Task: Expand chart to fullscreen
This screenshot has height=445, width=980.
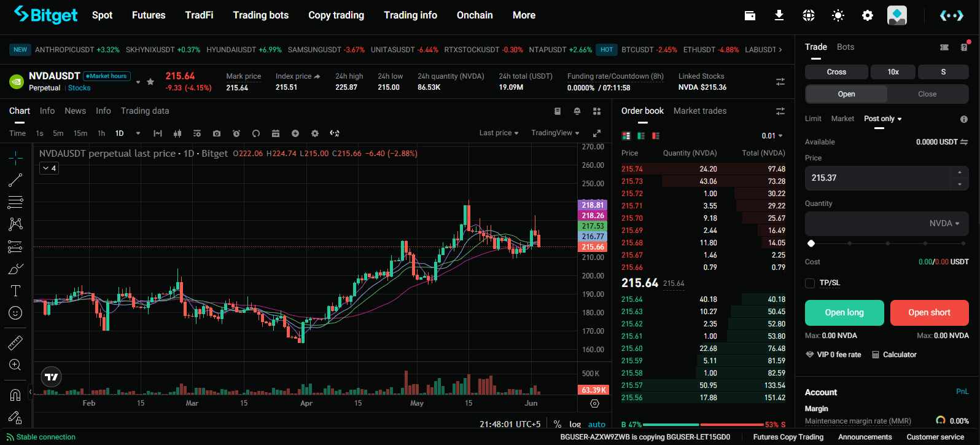Action: (x=596, y=133)
